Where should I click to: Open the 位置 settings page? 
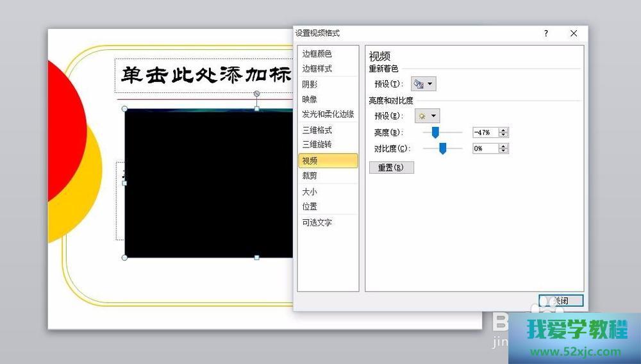point(310,206)
